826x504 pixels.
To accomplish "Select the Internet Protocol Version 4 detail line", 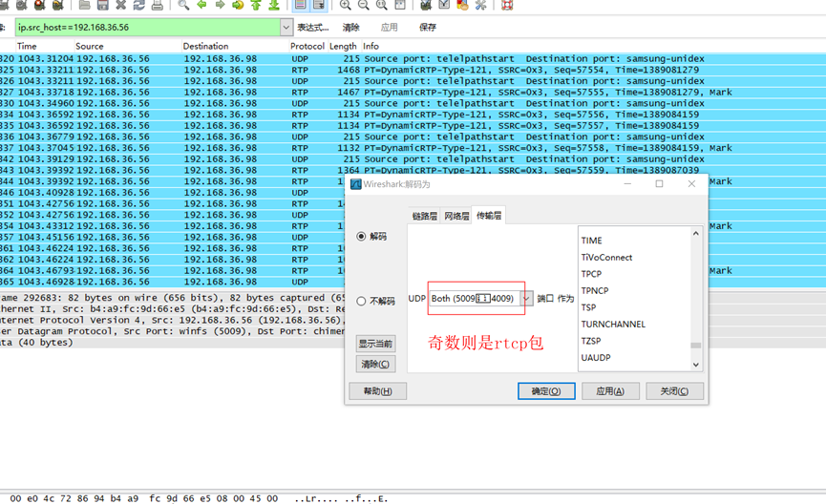I will pyautogui.click(x=172, y=320).
